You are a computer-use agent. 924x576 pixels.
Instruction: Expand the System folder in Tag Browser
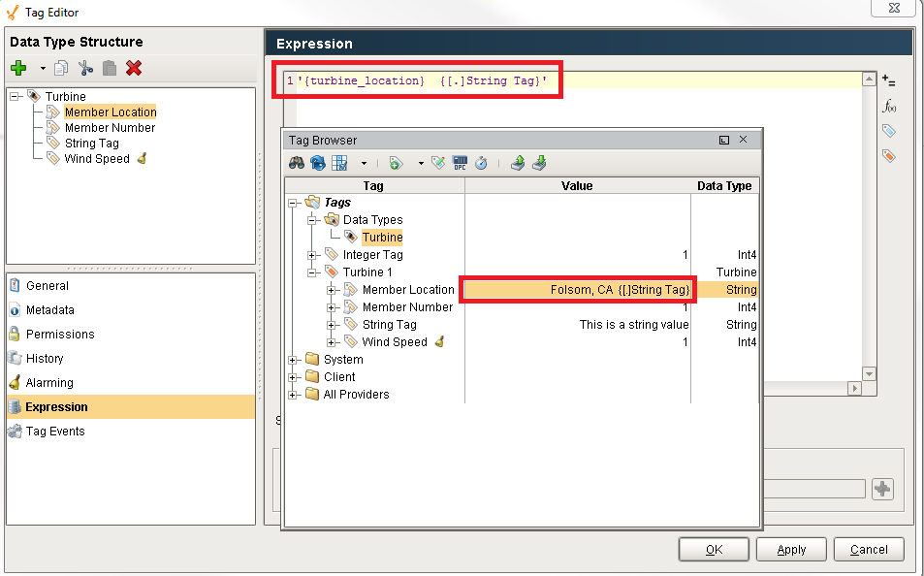point(294,360)
